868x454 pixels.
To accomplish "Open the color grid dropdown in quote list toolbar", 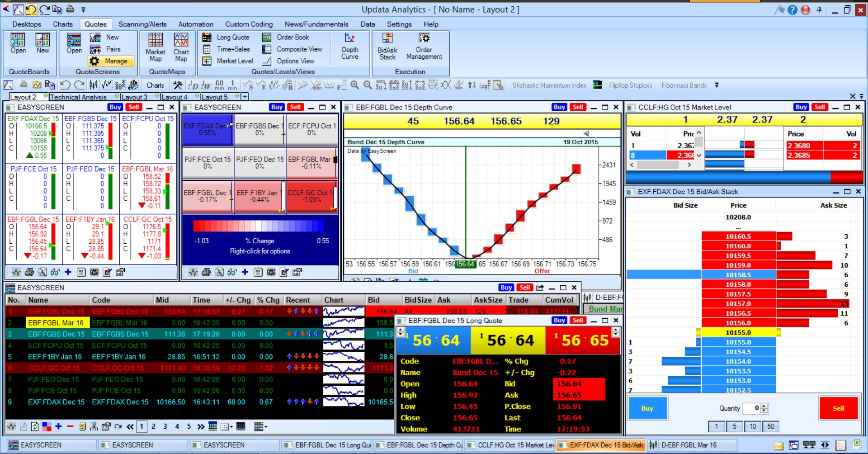I will click(226, 426).
